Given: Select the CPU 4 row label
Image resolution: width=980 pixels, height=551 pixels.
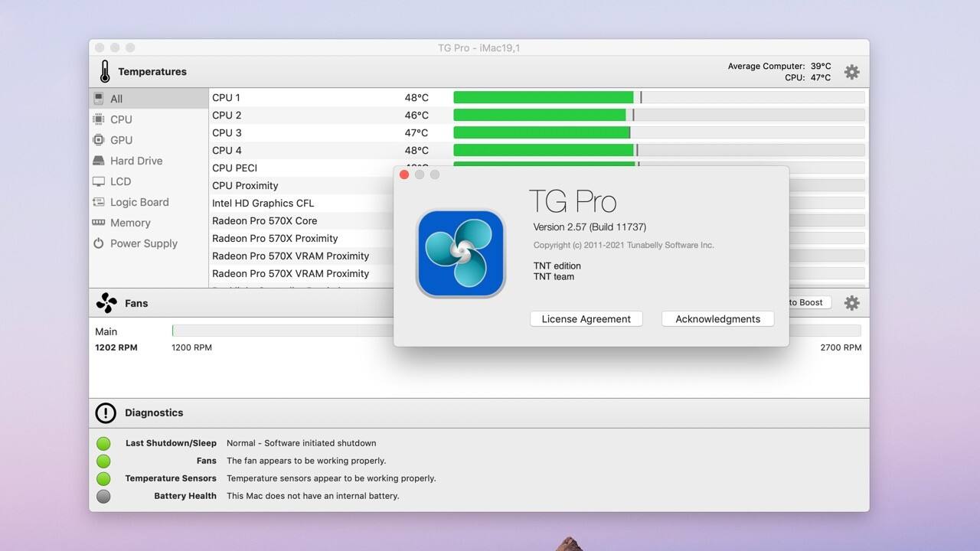Looking at the screenshot, I should point(227,150).
